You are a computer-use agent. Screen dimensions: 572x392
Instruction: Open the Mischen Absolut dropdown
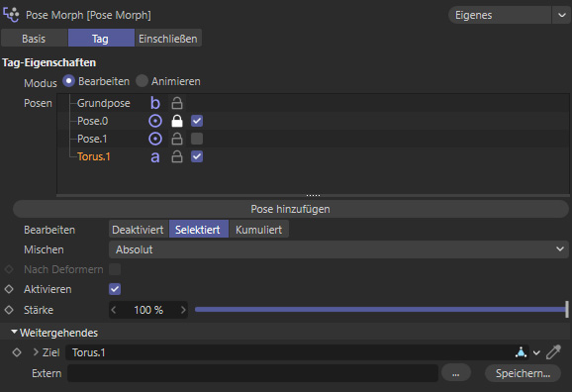pos(338,249)
